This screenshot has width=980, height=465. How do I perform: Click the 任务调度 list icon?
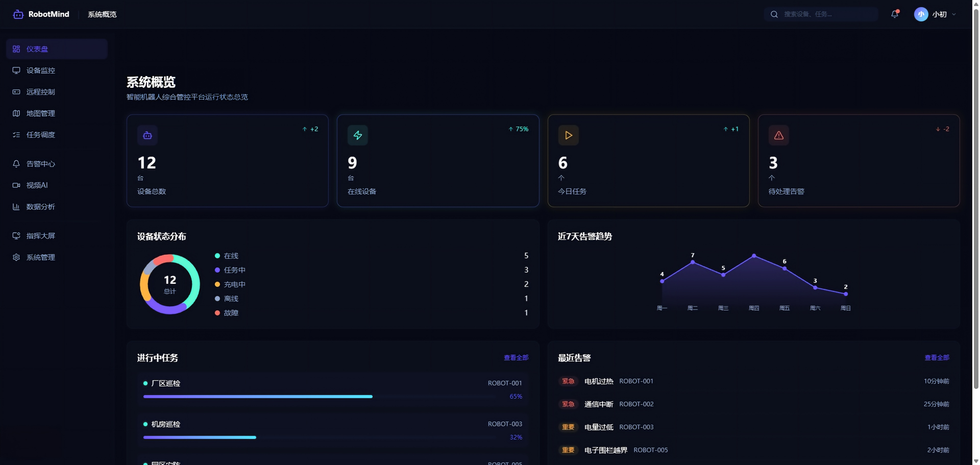coord(16,135)
